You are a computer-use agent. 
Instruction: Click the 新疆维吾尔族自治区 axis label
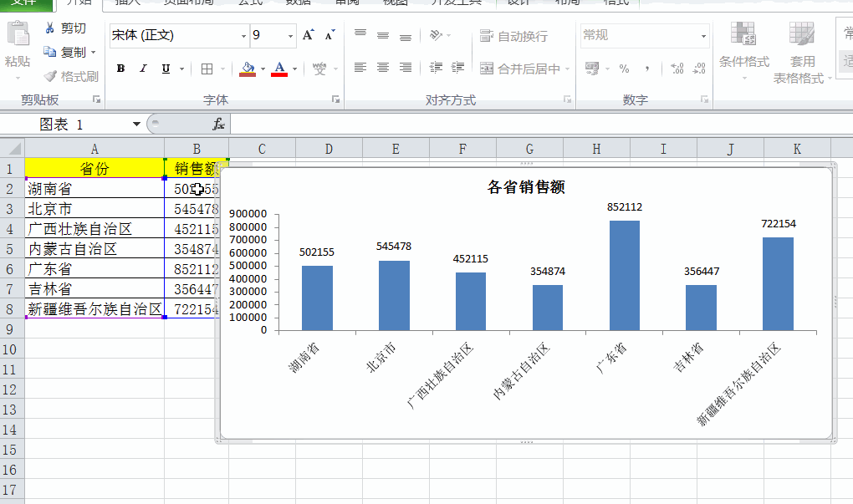pos(739,384)
